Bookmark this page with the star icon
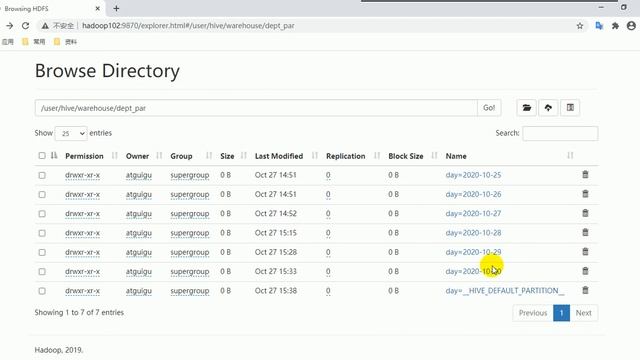Image resolution: width=640 pixels, height=360 pixels. [580, 26]
